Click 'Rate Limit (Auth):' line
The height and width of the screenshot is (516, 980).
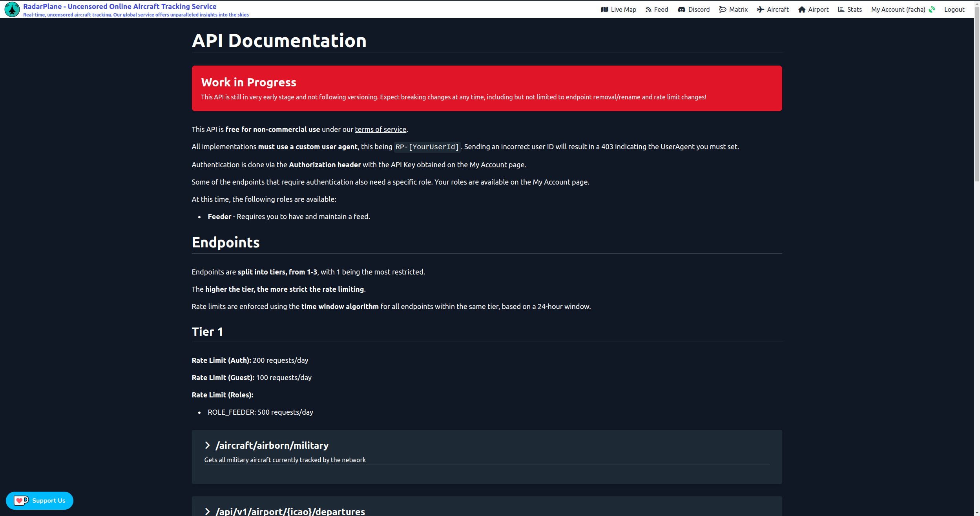[x=250, y=360]
